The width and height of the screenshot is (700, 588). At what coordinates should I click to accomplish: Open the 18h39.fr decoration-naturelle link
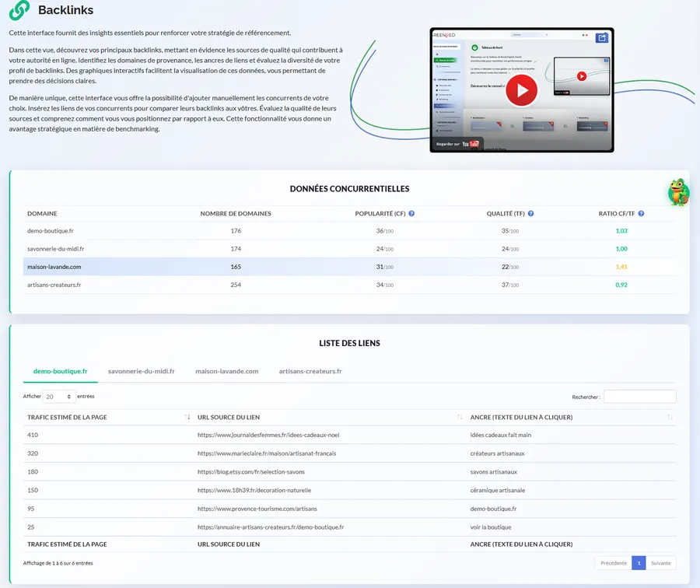(x=254, y=490)
